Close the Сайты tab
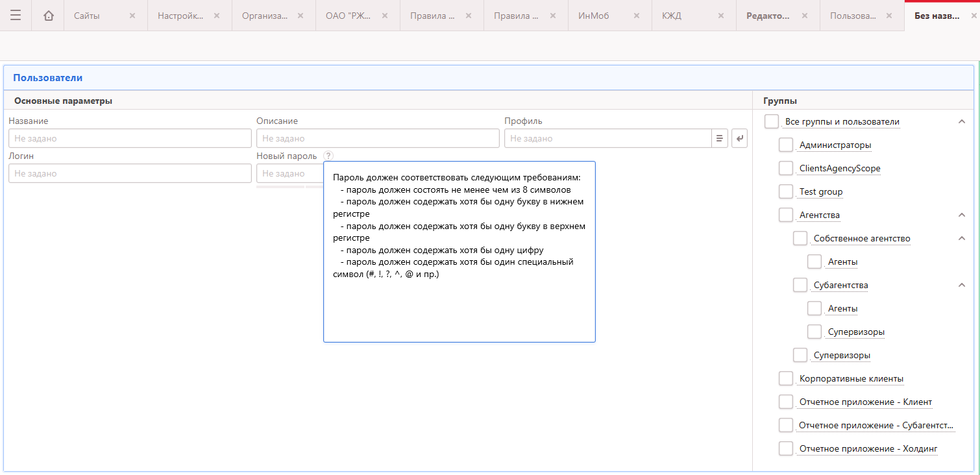This screenshot has width=980, height=475. (132, 16)
